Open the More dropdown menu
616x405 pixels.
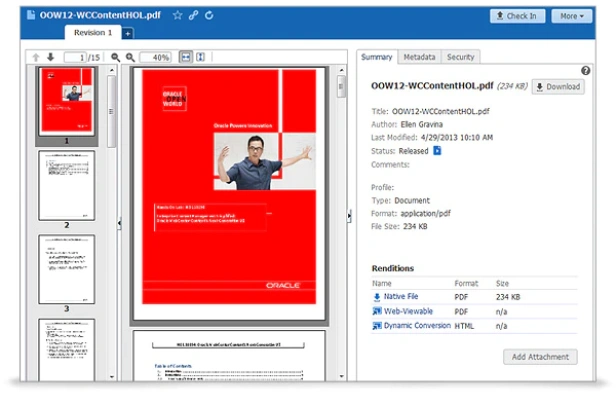click(572, 16)
